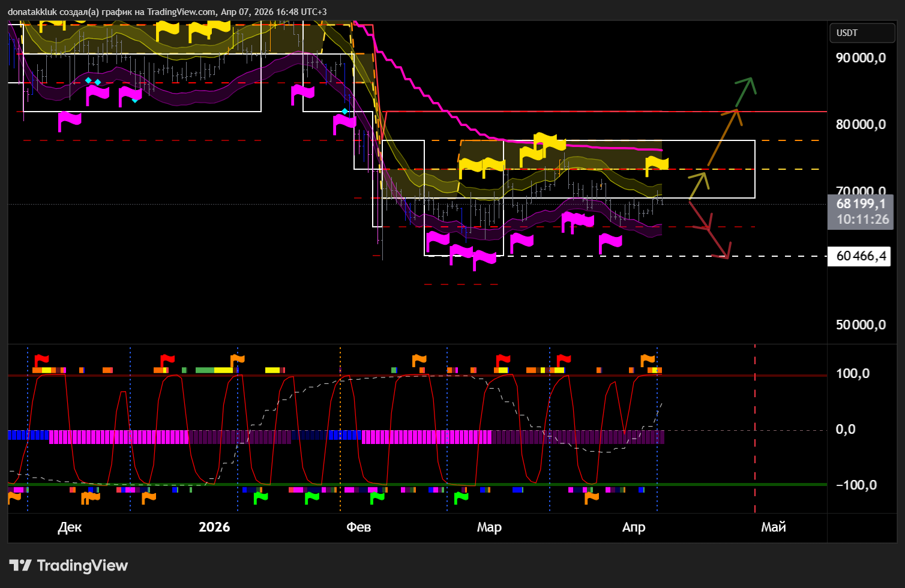Click the olive arrow above the current price

point(699,185)
